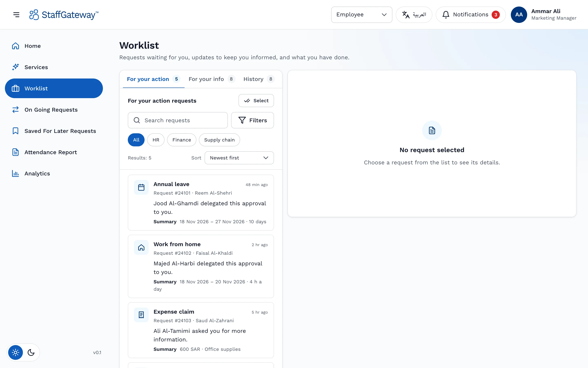This screenshot has width=588, height=368.
Task: Open the hamburger menu icon
Action: (x=16, y=15)
